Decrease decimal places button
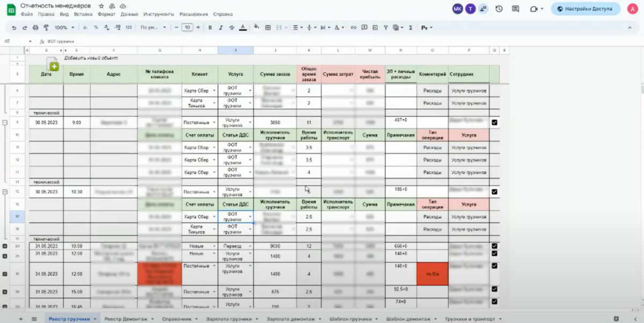 (x=106, y=27)
